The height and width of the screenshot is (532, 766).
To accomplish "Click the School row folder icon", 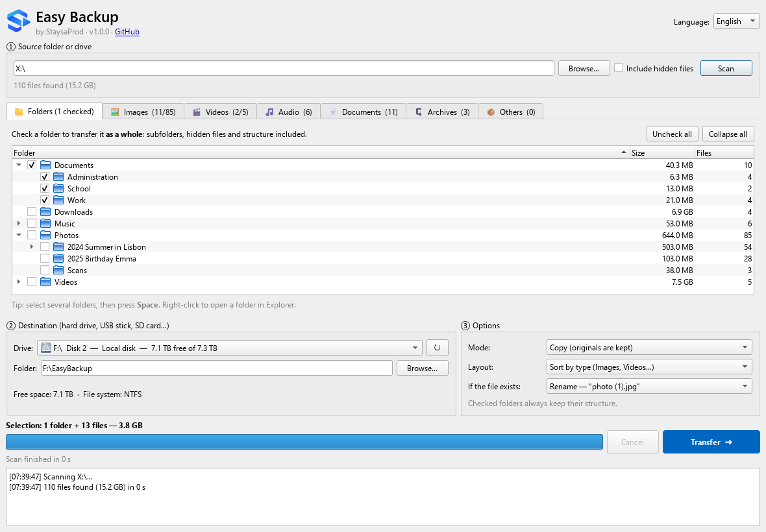I will pos(58,188).
